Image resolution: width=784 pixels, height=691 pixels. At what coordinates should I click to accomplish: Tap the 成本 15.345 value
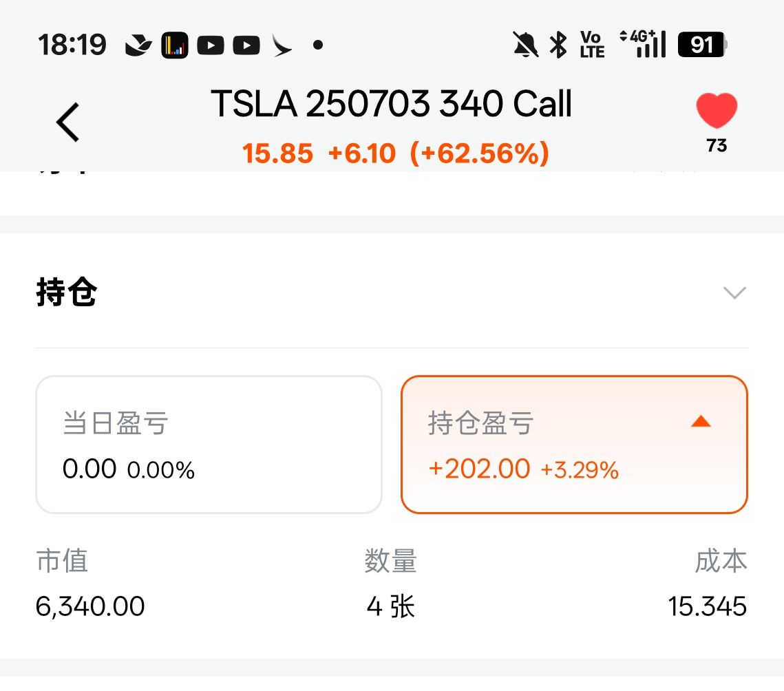coord(707,606)
